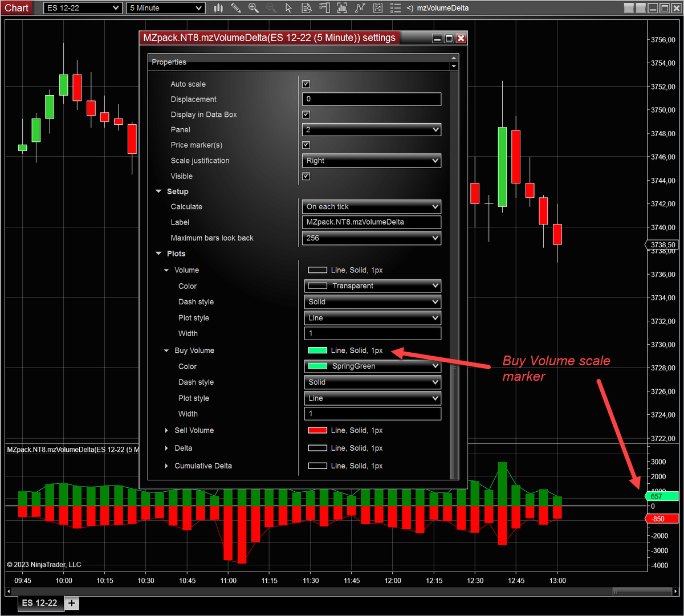The height and width of the screenshot is (616, 684).
Task: Edit the Volume plot Width field
Action: click(x=373, y=333)
